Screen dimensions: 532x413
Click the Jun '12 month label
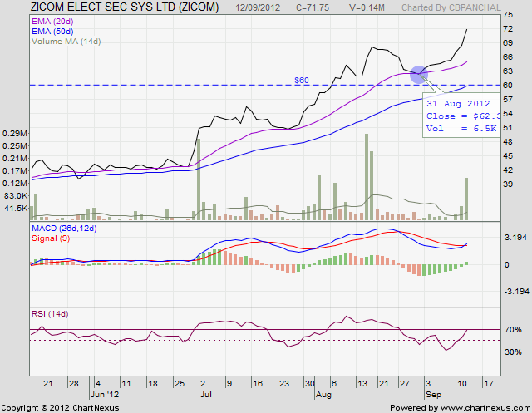tap(105, 395)
